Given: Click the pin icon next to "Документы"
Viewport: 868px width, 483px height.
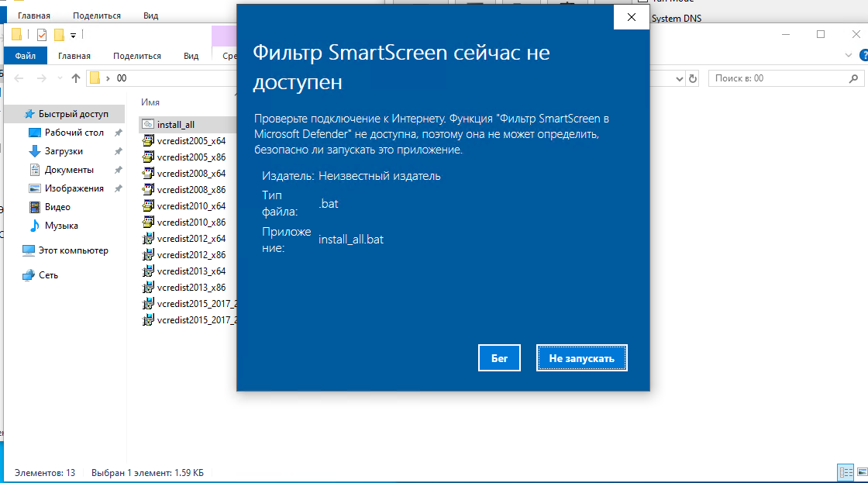Looking at the screenshot, I should click(x=118, y=170).
